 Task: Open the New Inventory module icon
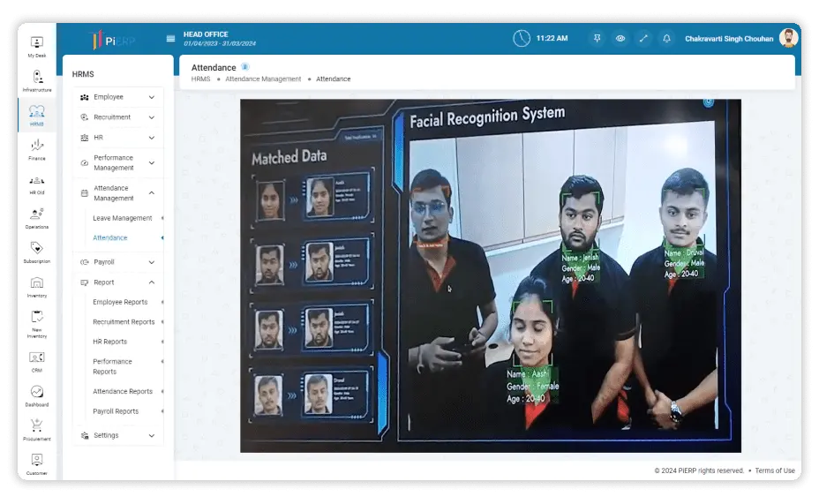pyautogui.click(x=36, y=324)
